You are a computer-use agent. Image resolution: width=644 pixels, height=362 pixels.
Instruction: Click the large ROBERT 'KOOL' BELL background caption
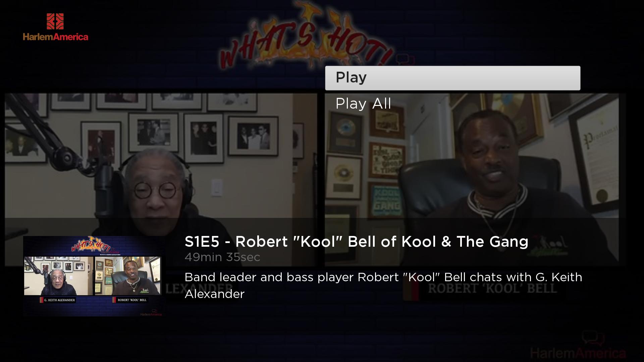point(492,288)
